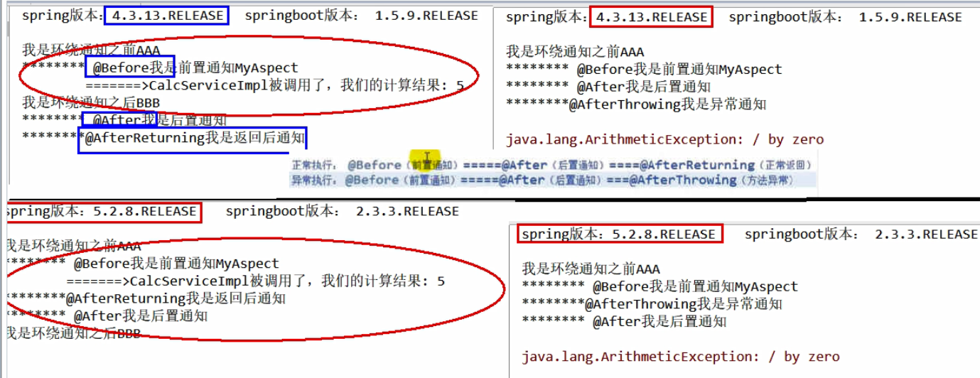Click @AfterThrowing异常通知 line in Spring 4.3.13 output
The image size is (980, 378).
[636, 104]
